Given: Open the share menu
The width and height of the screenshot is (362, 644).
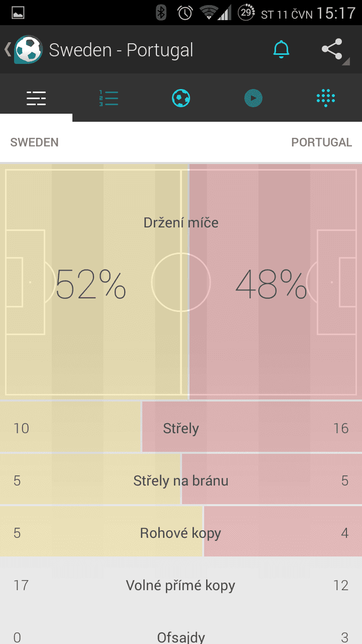Looking at the screenshot, I should point(332,49).
